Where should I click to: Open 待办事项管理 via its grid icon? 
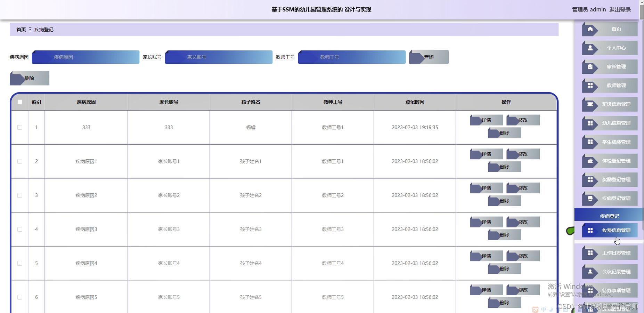590,290
